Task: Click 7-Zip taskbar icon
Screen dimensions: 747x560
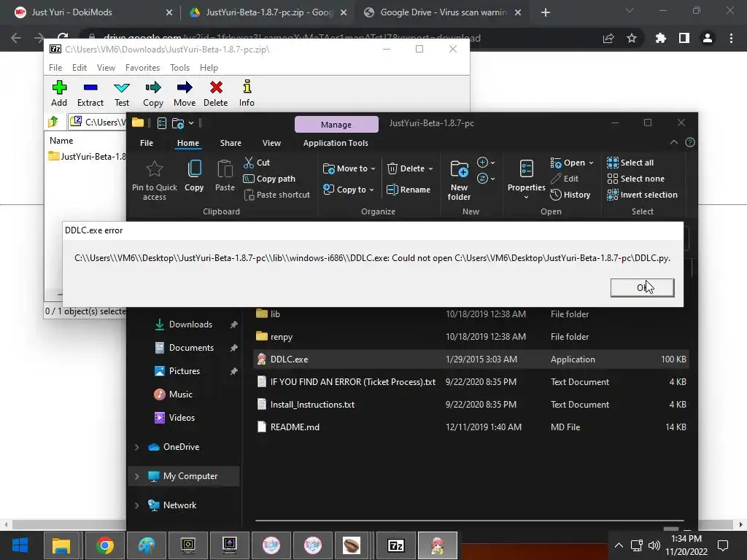Action: click(396, 545)
